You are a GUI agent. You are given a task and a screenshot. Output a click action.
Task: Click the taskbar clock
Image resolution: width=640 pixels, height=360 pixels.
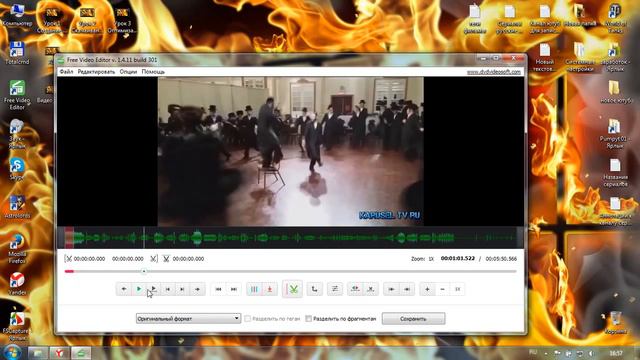(x=616, y=353)
